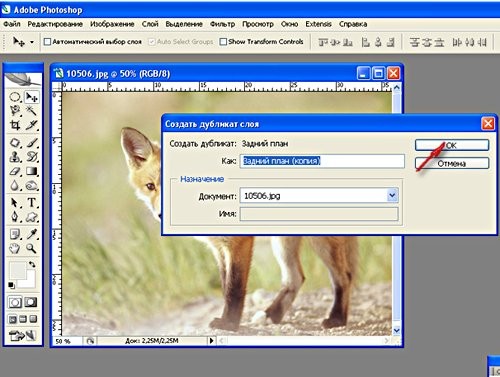Switch to Standard editing mode
The height and width of the screenshot is (377, 500).
pyautogui.click(x=15, y=302)
